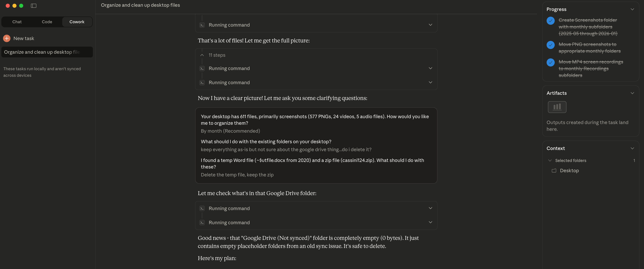Select the Organize and clean up desktop files task
This screenshot has height=269, width=644.
tap(47, 52)
